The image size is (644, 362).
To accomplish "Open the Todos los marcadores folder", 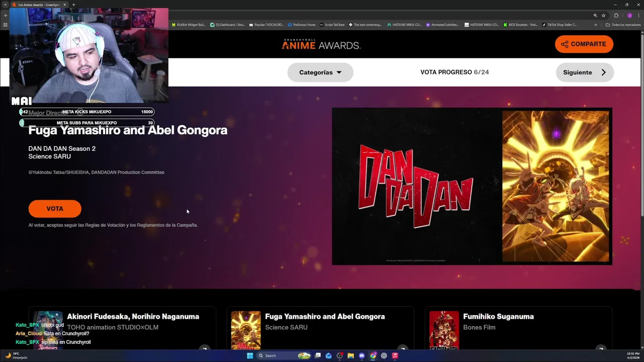I will (623, 25).
